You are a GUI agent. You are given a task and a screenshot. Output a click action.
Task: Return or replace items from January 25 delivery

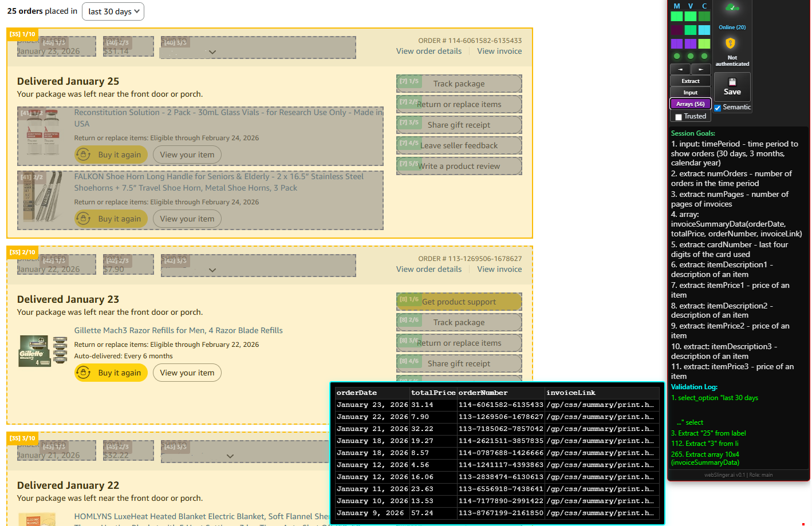coord(459,104)
